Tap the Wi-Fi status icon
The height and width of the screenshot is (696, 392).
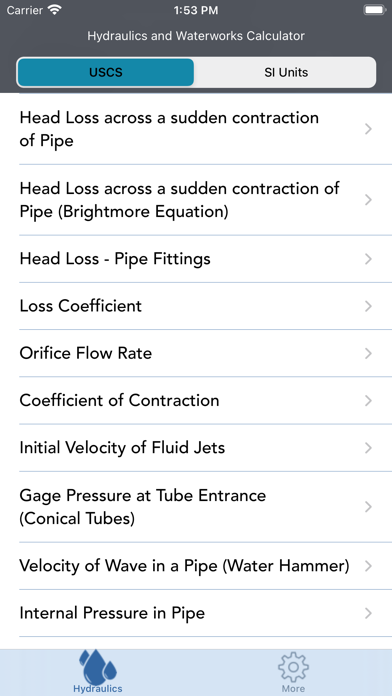pyautogui.click(x=55, y=10)
